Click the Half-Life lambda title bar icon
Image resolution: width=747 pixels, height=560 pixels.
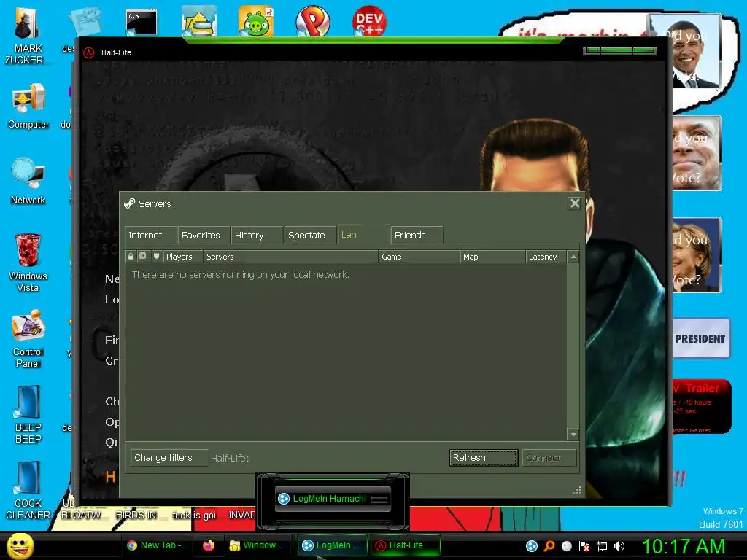pyautogui.click(x=89, y=52)
